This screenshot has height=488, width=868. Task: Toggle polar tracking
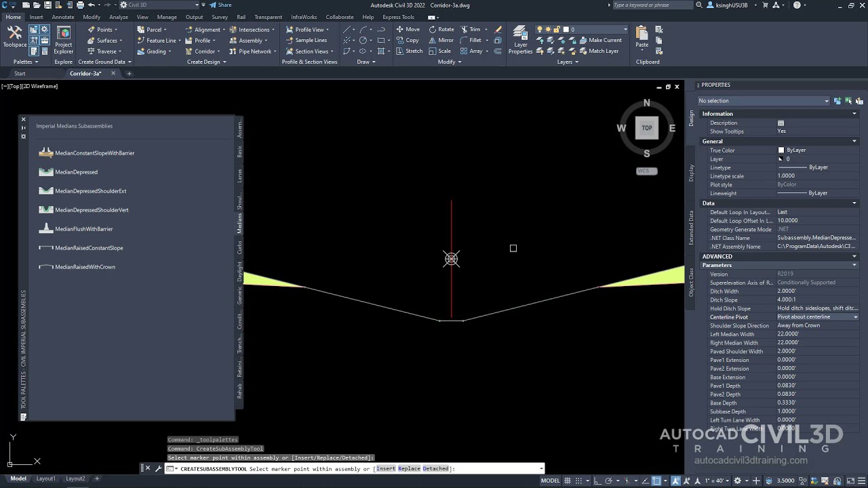tap(608, 481)
